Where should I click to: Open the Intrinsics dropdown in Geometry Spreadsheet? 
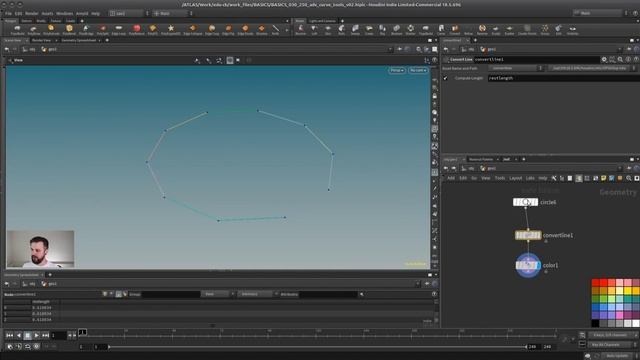[257, 294]
